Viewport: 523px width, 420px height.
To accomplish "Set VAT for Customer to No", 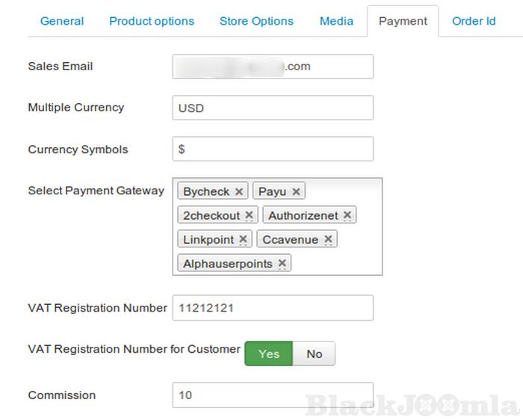I will tap(314, 354).
